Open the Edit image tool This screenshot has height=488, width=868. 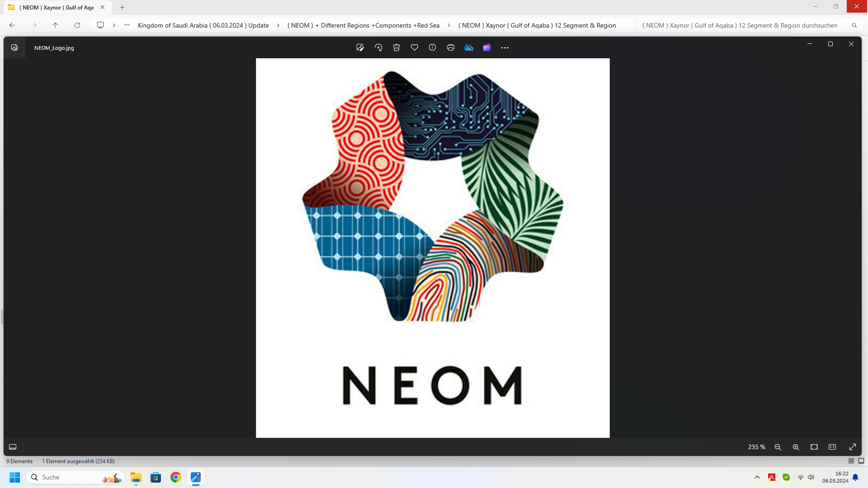360,47
